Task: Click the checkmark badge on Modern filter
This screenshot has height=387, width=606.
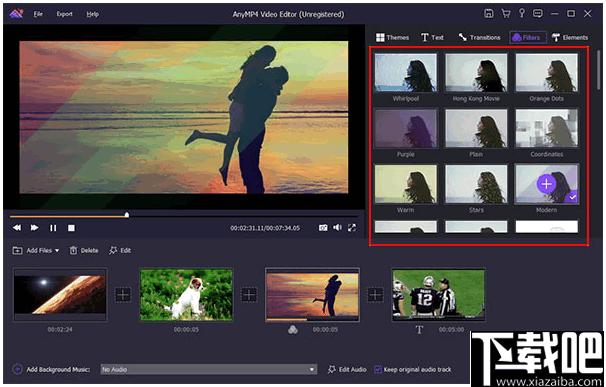Action: pyautogui.click(x=572, y=197)
